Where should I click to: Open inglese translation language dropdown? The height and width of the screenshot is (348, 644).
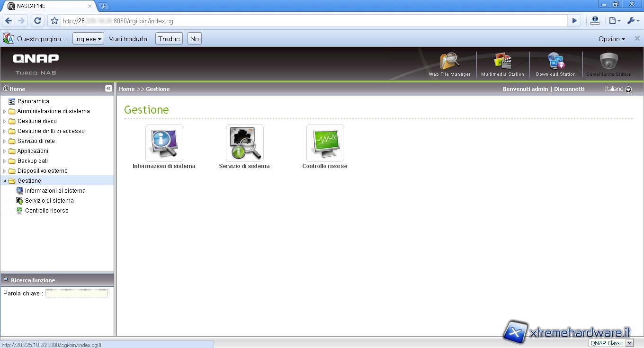click(x=88, y=39)
